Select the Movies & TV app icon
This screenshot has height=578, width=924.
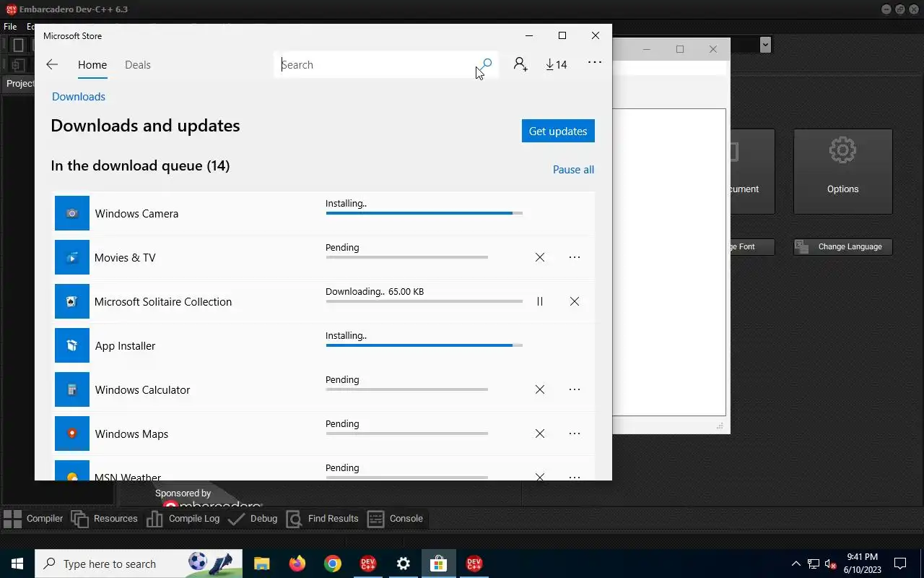72,257
